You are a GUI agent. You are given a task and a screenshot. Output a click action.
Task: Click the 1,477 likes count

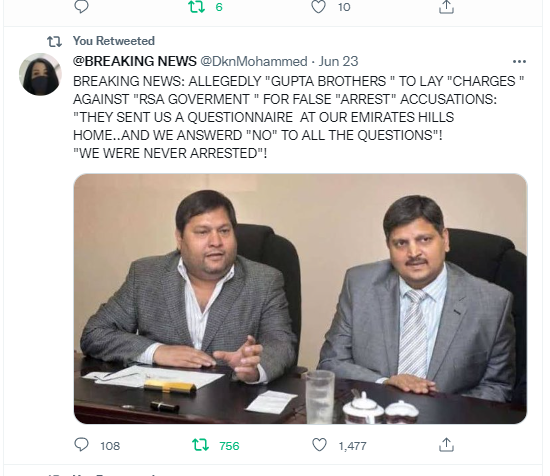353,446
